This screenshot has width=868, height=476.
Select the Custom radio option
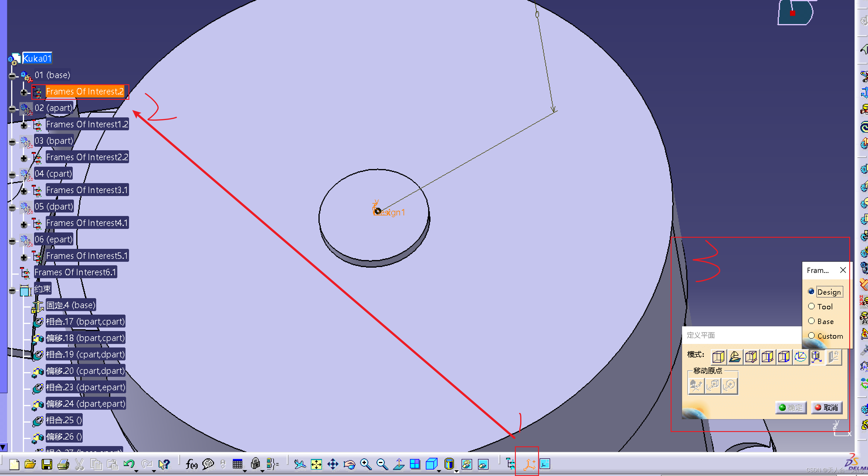tap(811, 335)
